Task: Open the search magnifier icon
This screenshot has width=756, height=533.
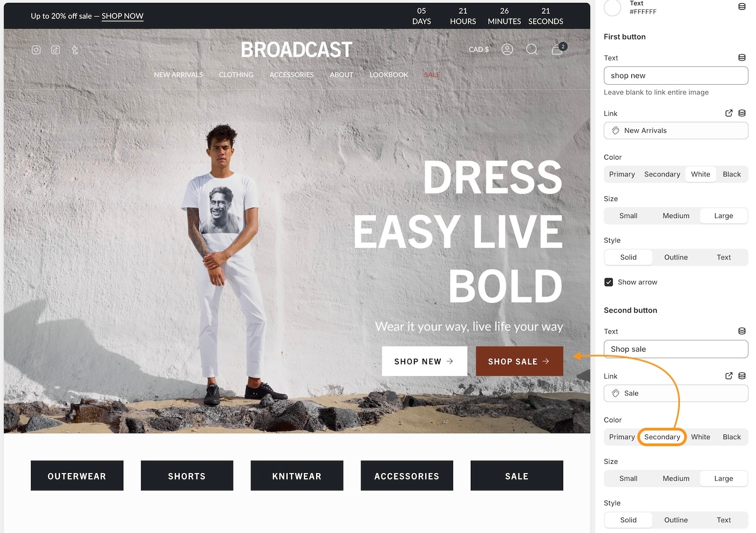Action: click(532, 50)
